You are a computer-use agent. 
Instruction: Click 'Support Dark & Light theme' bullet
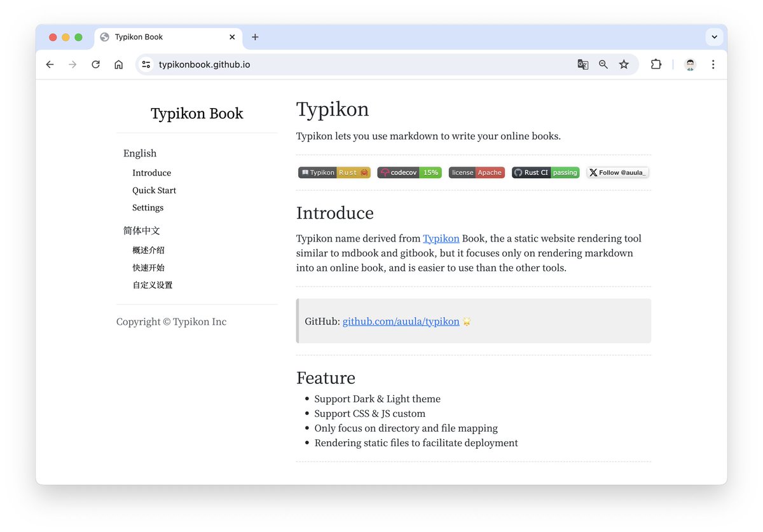click(378, 399)
